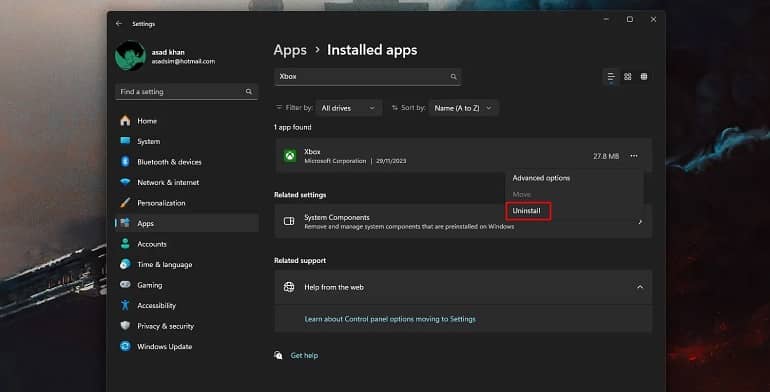770x392 pixels.
Task: Click the Installed apps heading
Action: point(372,50)
